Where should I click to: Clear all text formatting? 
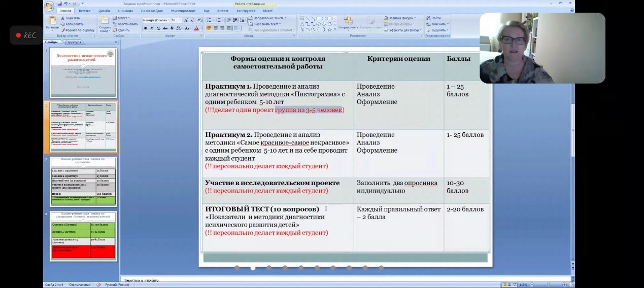click(199, 20)
